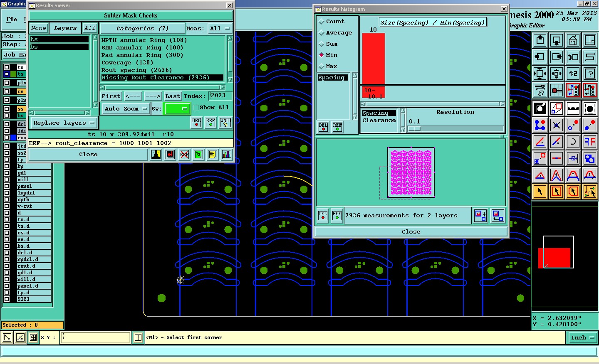This screenshot has height=364, width=599.
Task: Select NPTH annular Ring (108) category
Action: (144, 40)
